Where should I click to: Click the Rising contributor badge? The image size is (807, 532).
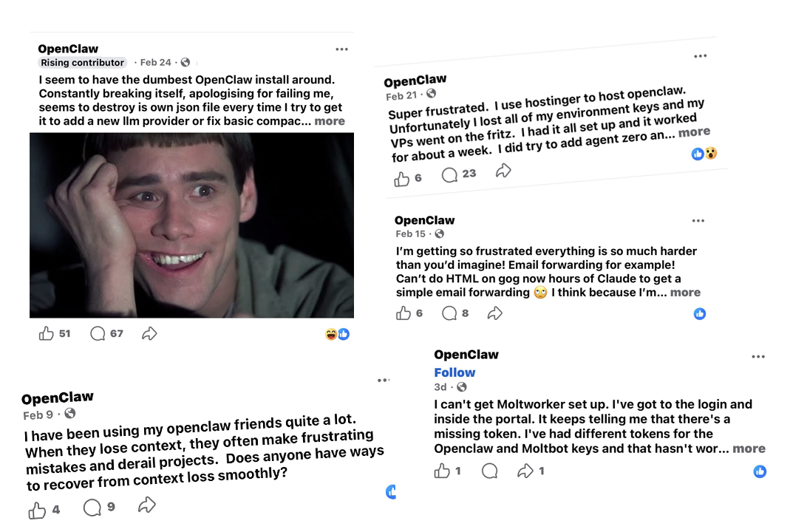pos(82,63)
